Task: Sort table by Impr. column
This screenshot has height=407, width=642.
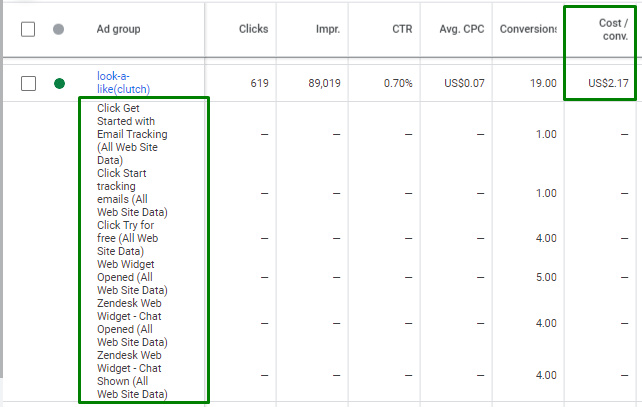Action: [x=328, y=29]
